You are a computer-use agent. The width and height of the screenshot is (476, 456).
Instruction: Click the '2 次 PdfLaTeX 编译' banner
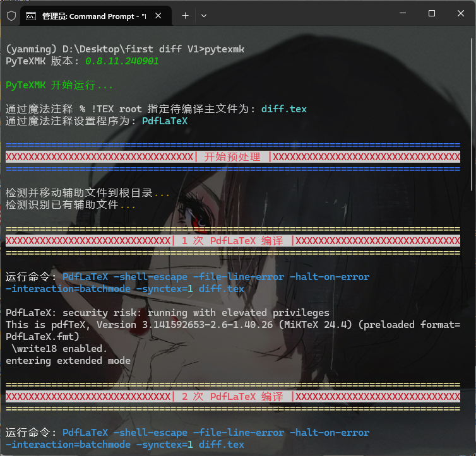coord(232,396)
